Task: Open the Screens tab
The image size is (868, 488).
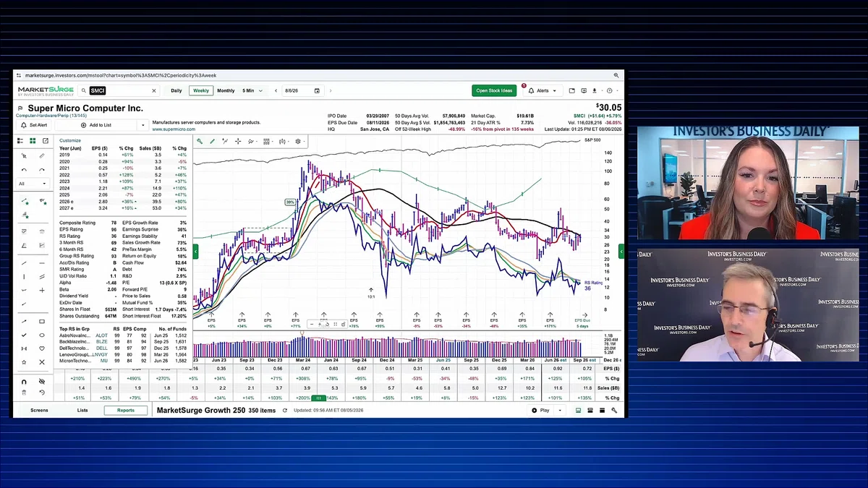Action: tap(39, 410)
